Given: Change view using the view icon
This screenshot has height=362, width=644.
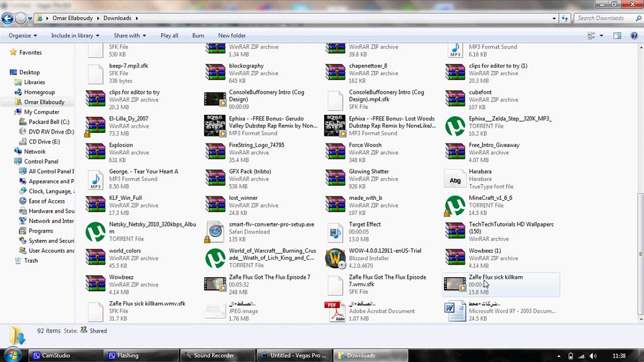Looking at the screenshot, I should tap(591, 36).
